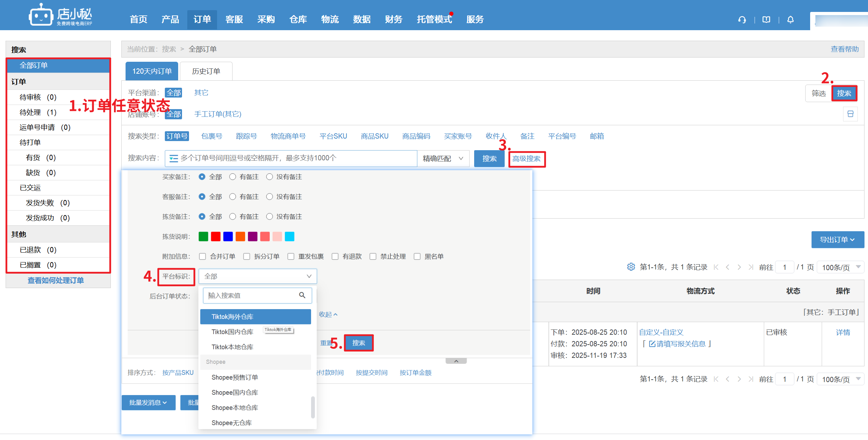This screenshot has width=868, height=440.
Task: Choose Tiktok国内仓库 from platform list
Action: [x=232, y=332]
